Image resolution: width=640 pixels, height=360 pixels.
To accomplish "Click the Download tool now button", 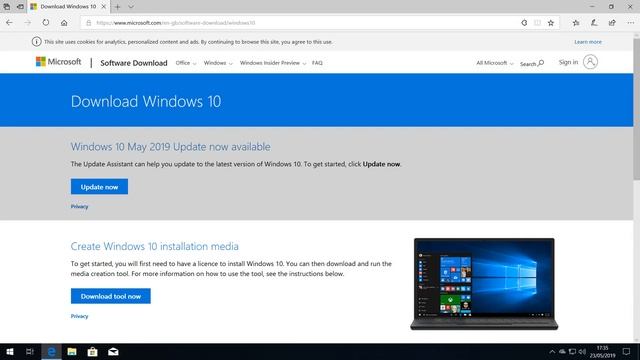I will (111, 296).
